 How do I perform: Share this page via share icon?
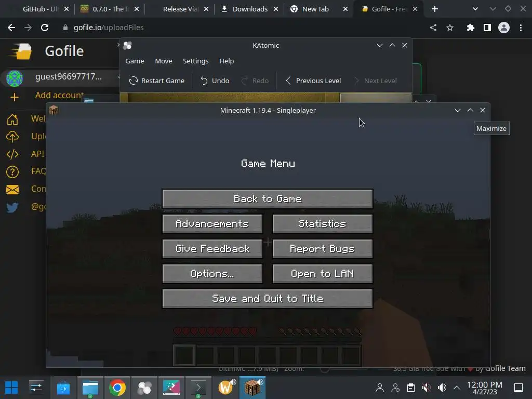point(433,28)
